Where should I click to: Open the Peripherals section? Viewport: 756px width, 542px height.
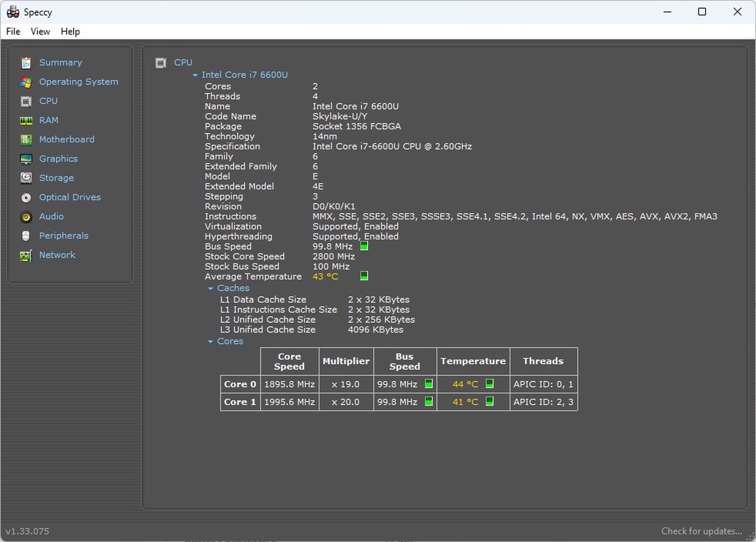(64, 236)
